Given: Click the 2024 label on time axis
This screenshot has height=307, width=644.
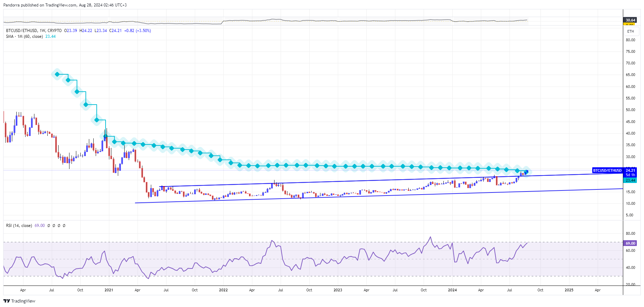Looking at the screenshot, I should [452, 290].
